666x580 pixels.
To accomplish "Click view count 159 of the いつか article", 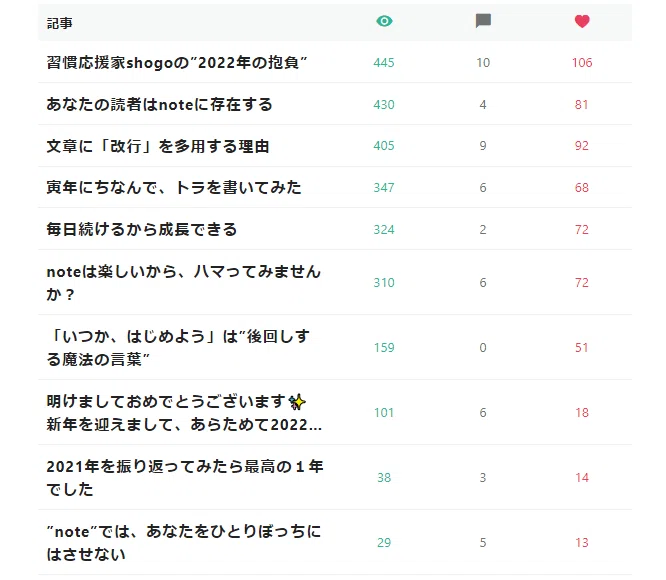I will pyautogui.click(x=384, y=348).
